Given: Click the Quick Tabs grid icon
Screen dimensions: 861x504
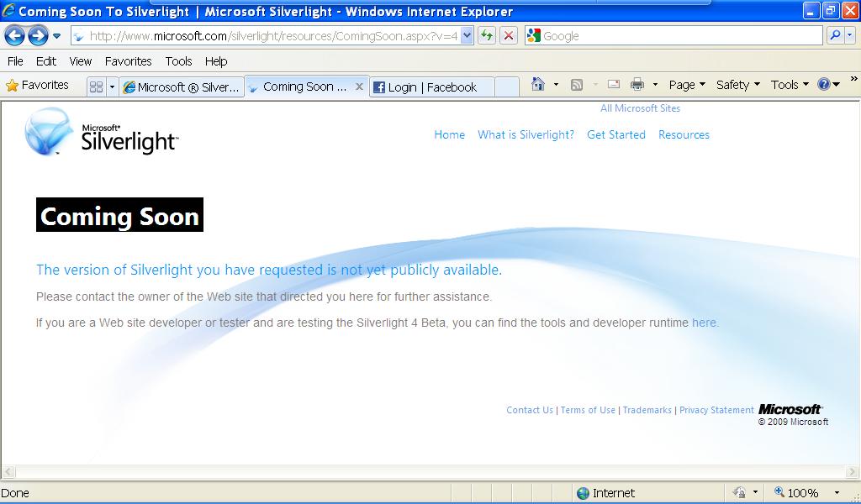Looking at the screenshot, I should [x=96, y=87].
